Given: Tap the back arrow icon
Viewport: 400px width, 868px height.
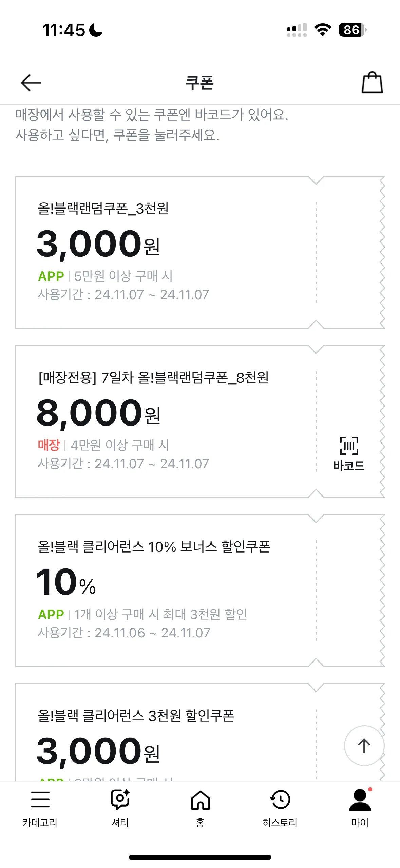Looking at the screenshot, I should tap(31, 83).
